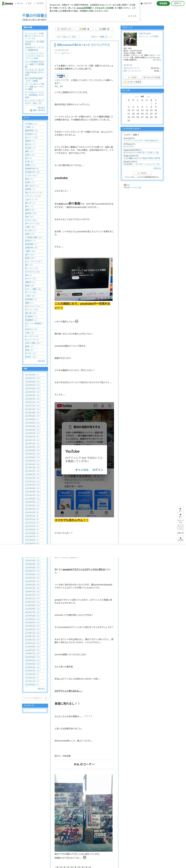The image size is (186, 868).
Task: Open archive list 一覧を見る link
Action: pos(41,689)
